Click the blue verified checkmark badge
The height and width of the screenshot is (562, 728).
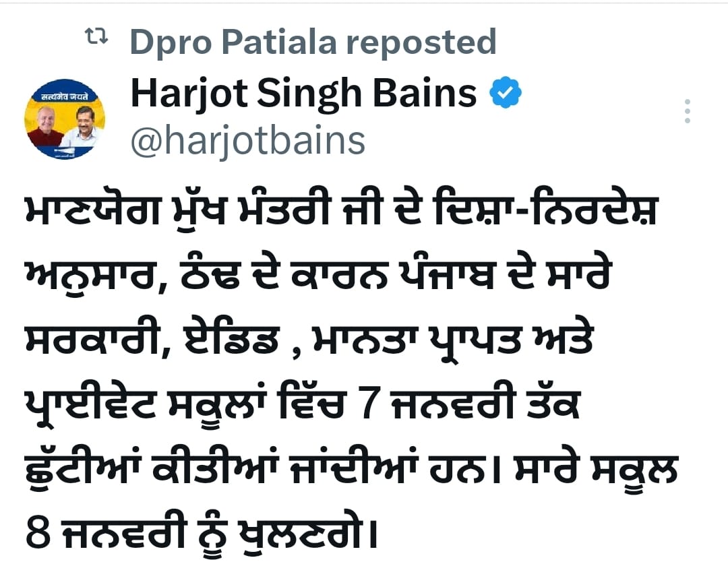pyautogui.click(x=506, y=93)
